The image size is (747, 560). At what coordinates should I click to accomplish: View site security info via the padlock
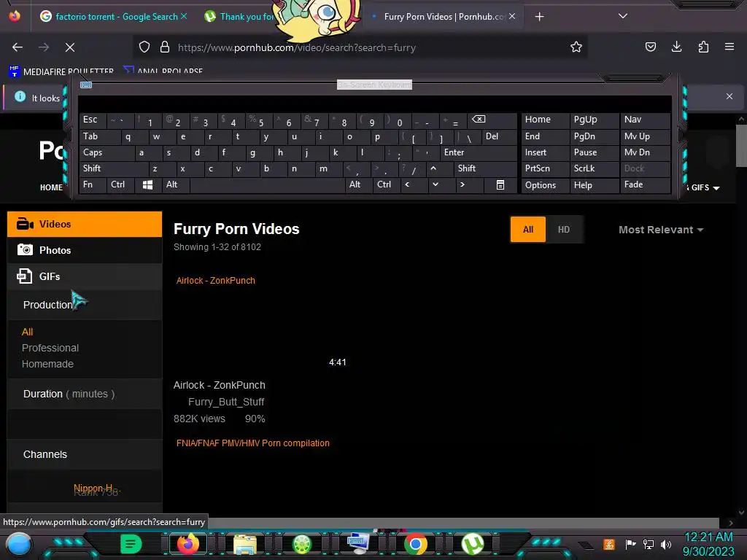coord(165,47)
